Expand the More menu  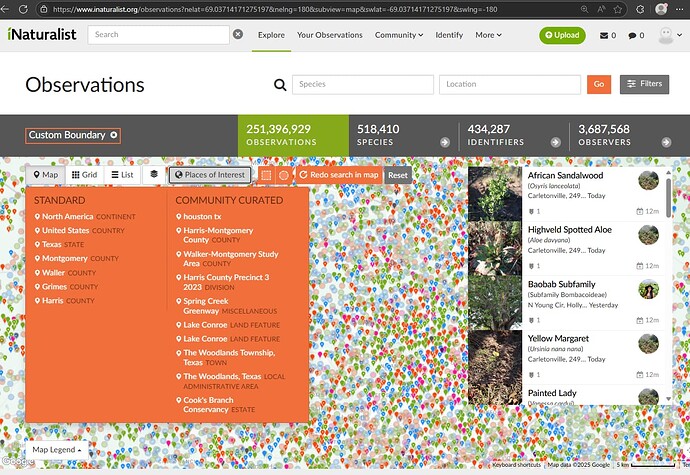(x=488, y=35)
